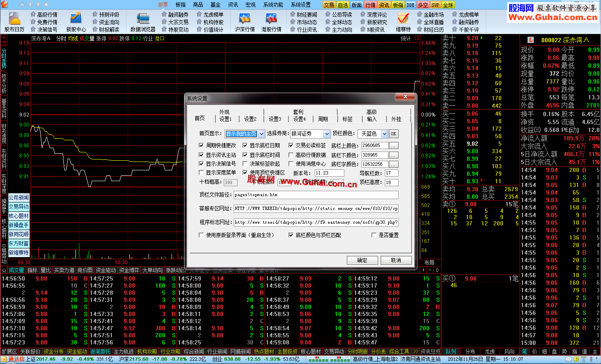The image size is (601, 364).
Task: Toggle 显示决策信号 checkbox
Action: [x=202, y=164]
